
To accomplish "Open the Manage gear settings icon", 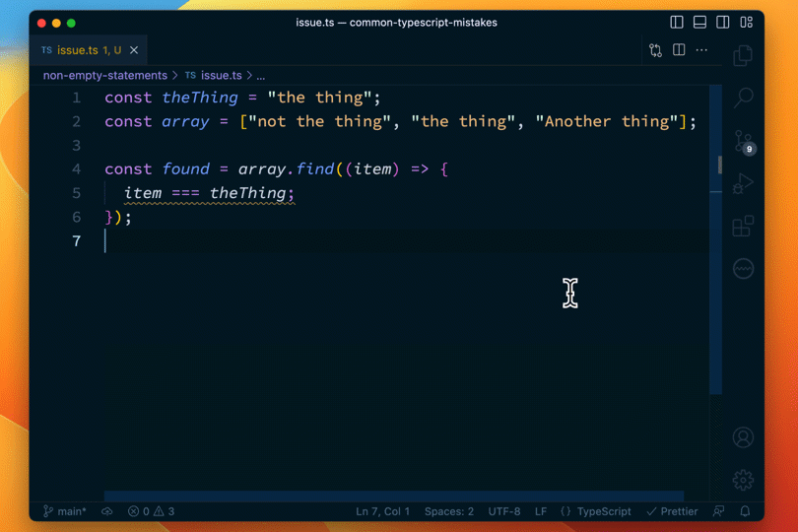I will (743, 480).
